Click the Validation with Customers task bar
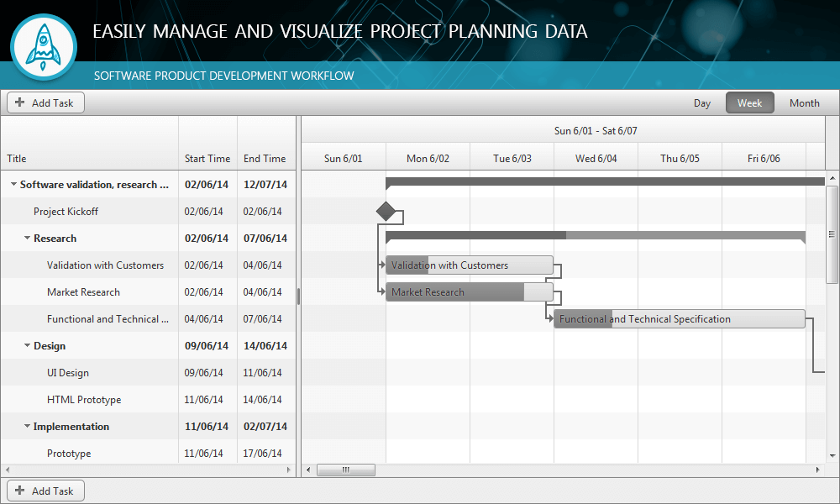Image resolution: width=840 pixels, height=504 pixels. 469,265
